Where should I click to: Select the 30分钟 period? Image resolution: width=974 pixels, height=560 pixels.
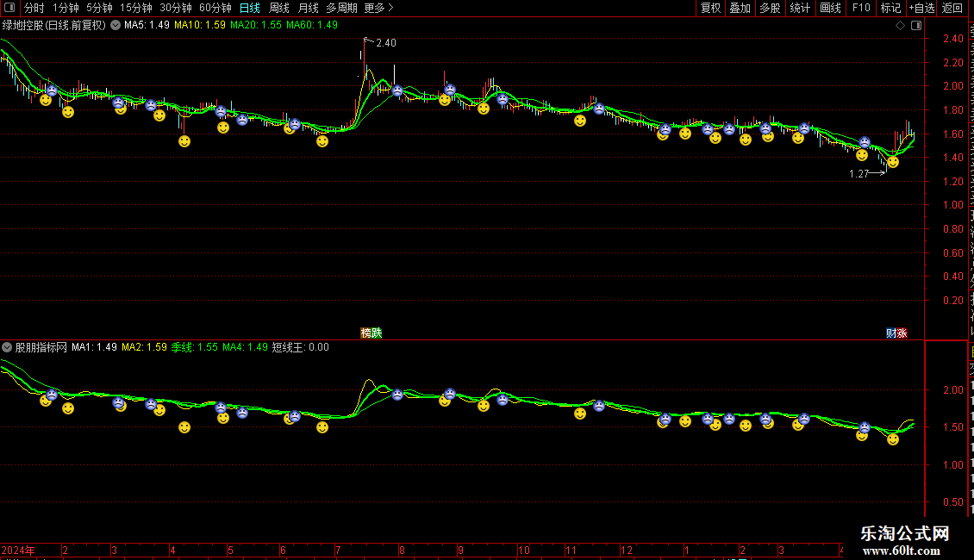pos(176,8)
